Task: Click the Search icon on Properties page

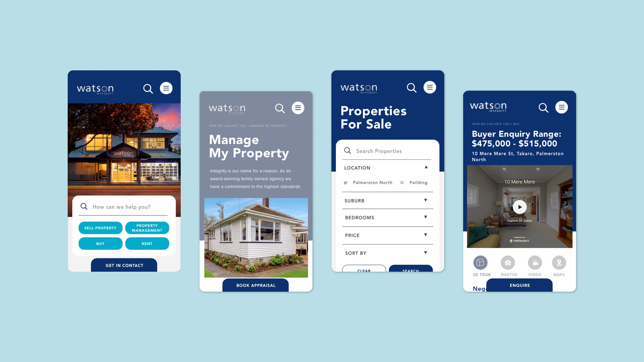Action: click(x=412, y=87)
